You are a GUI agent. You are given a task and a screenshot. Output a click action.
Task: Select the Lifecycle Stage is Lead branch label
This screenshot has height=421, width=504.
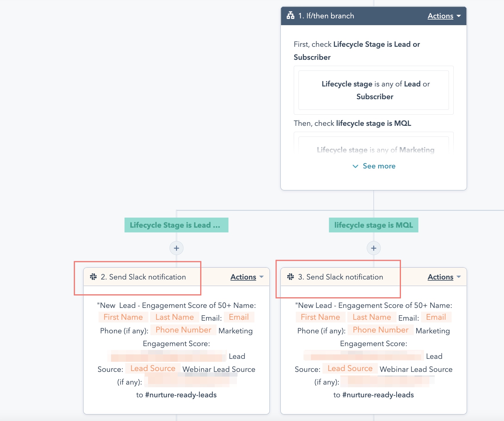click(176, 225)
